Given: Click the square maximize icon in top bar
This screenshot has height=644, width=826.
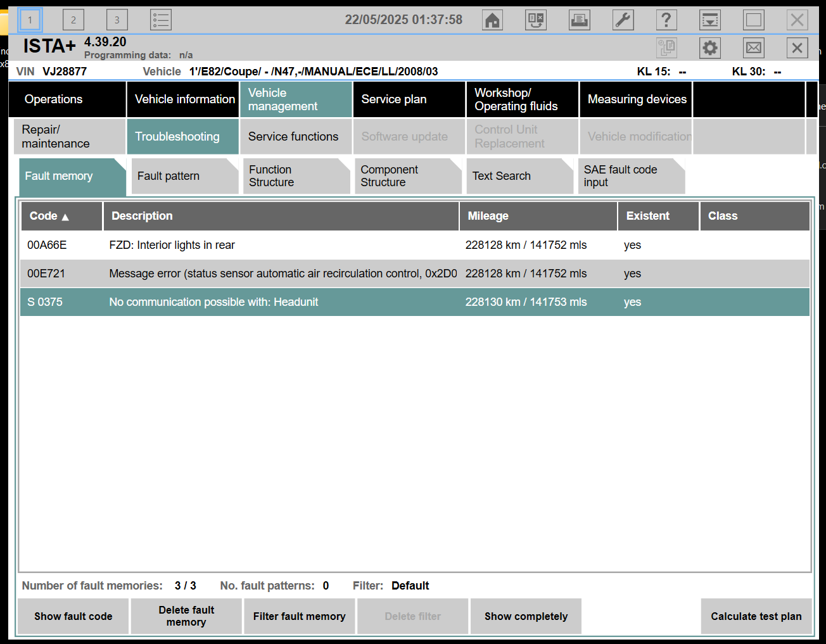Looking at the screenshot, I should coord(754,20).
